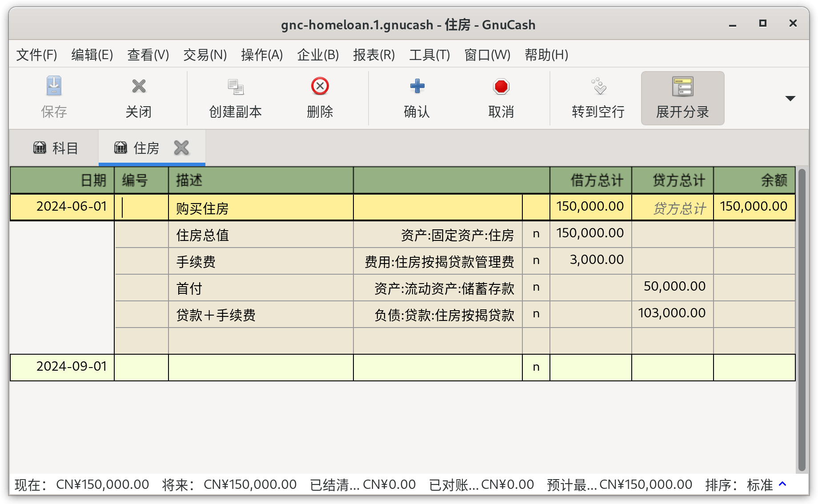Click the 负债:贷款:住房按揭贷款 account cell
The height and width of the screenshot is (504, 818).
437,314
